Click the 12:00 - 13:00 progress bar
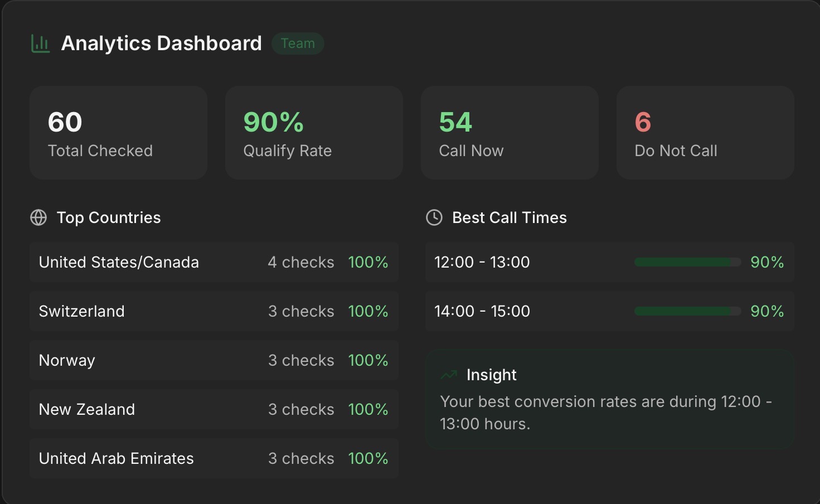Viewport: 820px width, 504px height. pyautogui.click(x=688, y=262)
